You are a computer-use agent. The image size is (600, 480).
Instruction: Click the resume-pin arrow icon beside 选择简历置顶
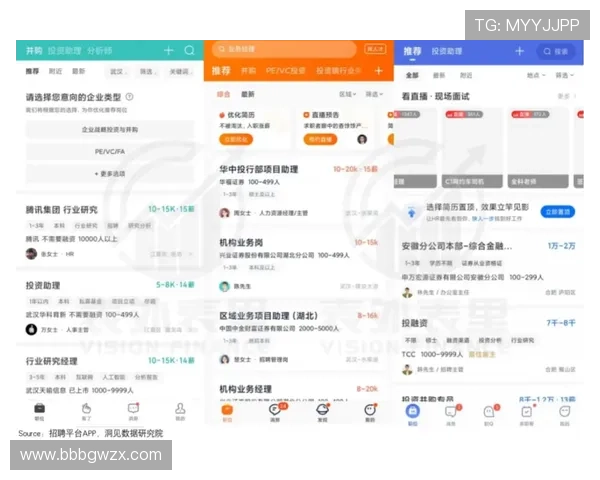[412, 212]
